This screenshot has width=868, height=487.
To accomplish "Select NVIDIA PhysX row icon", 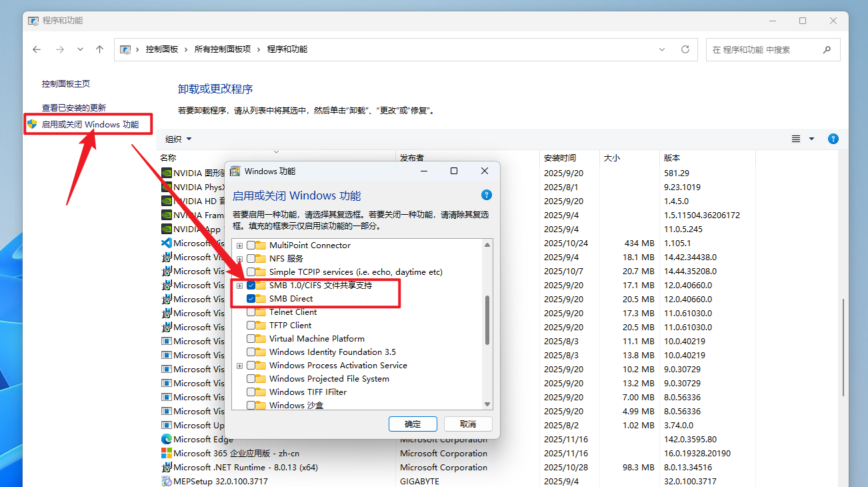I will tap(167, 187).
